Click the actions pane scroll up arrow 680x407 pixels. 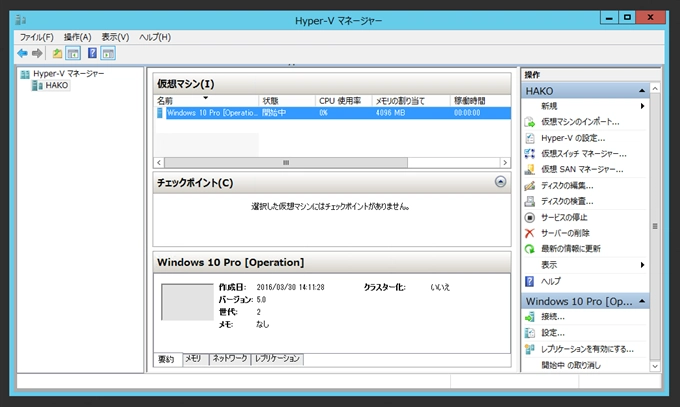pos(655,89)
